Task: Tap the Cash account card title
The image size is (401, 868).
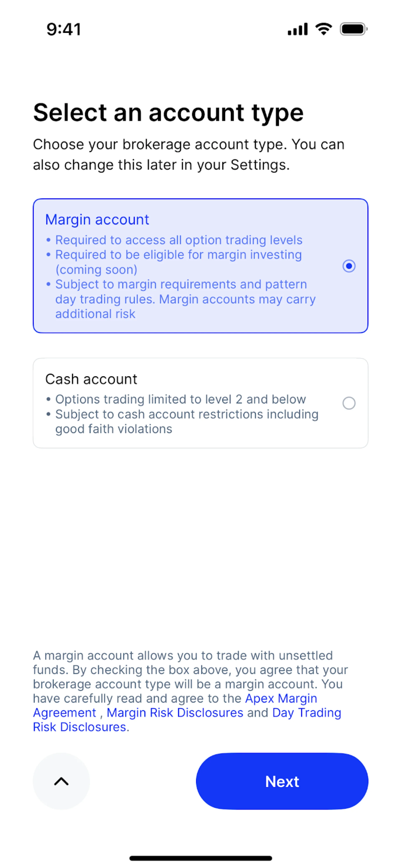Action: [91, 379]
